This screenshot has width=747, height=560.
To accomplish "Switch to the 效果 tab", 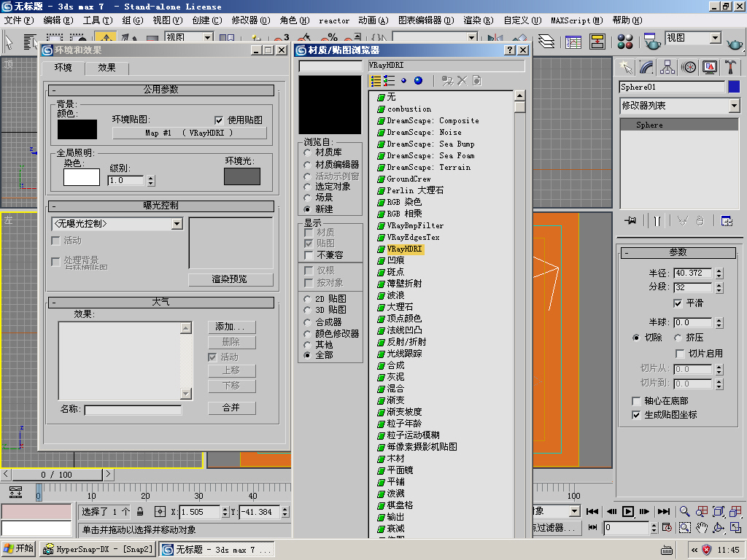I will pos(107,68).
